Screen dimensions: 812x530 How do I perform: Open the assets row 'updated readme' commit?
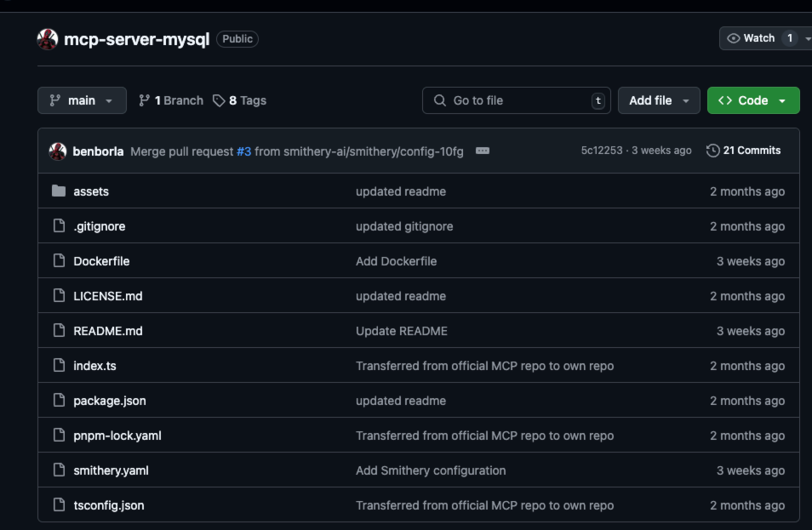(x=401, y=191)
